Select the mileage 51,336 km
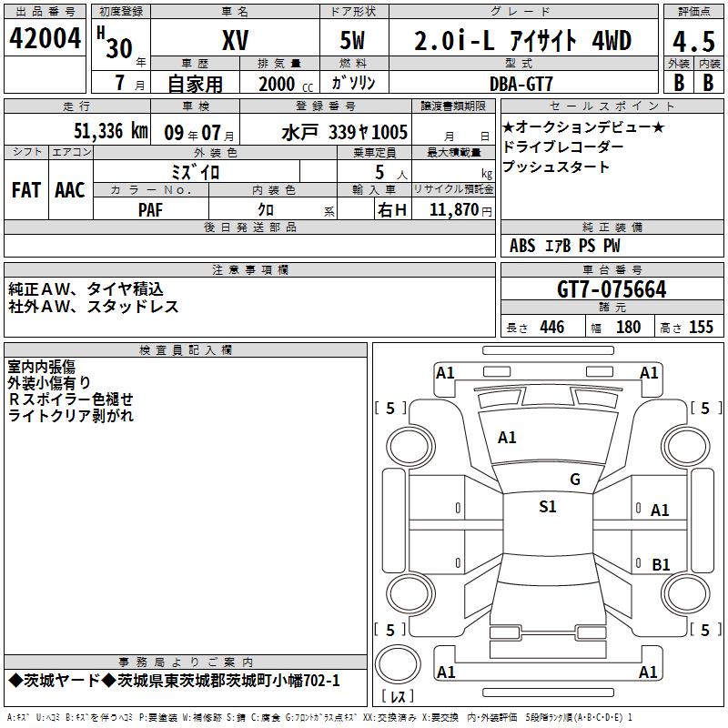The height and width of the screenshot is (728, 728). tap(111, 131)
